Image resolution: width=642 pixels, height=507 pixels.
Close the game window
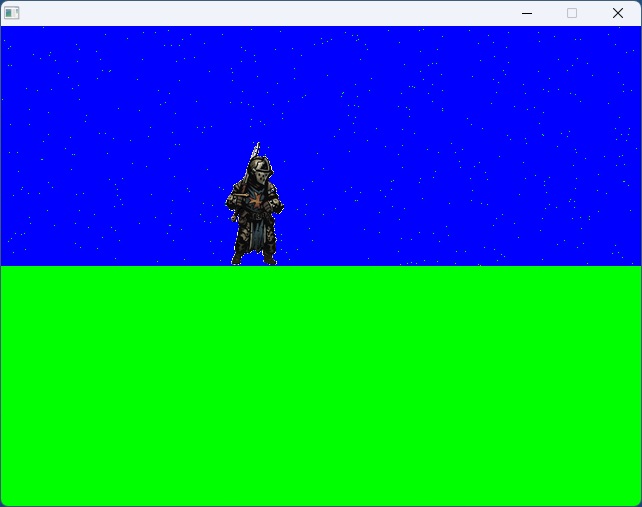coord(618,13)
